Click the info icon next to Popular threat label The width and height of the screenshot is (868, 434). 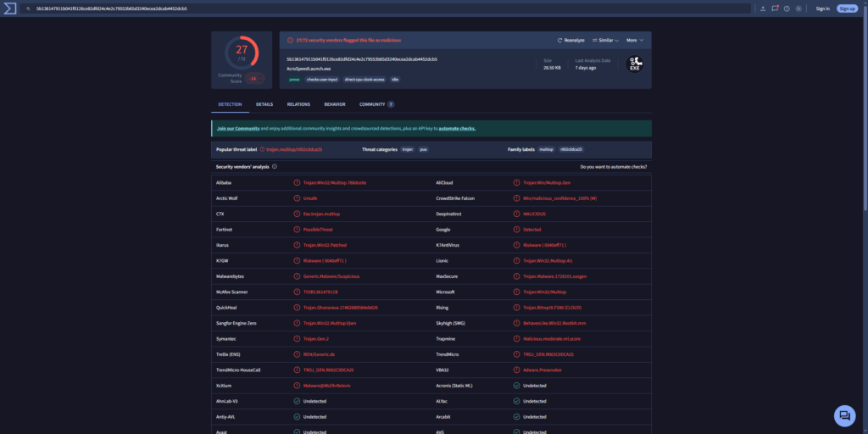coord(263,149)
